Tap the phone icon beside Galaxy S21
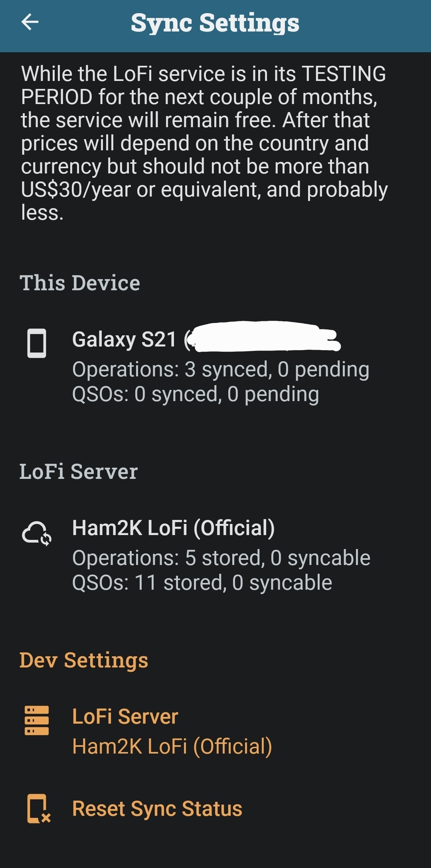431x868 pixels. pos(36,343)
